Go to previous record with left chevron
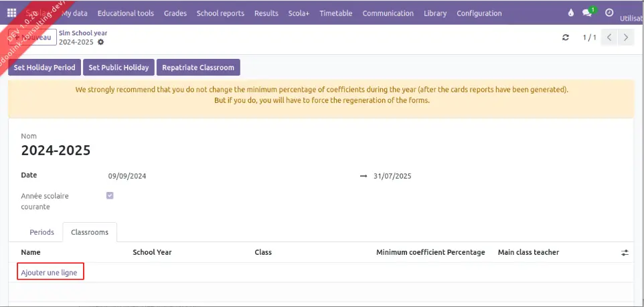Viewport: 644px width, 307px height. tap(609, 37)
